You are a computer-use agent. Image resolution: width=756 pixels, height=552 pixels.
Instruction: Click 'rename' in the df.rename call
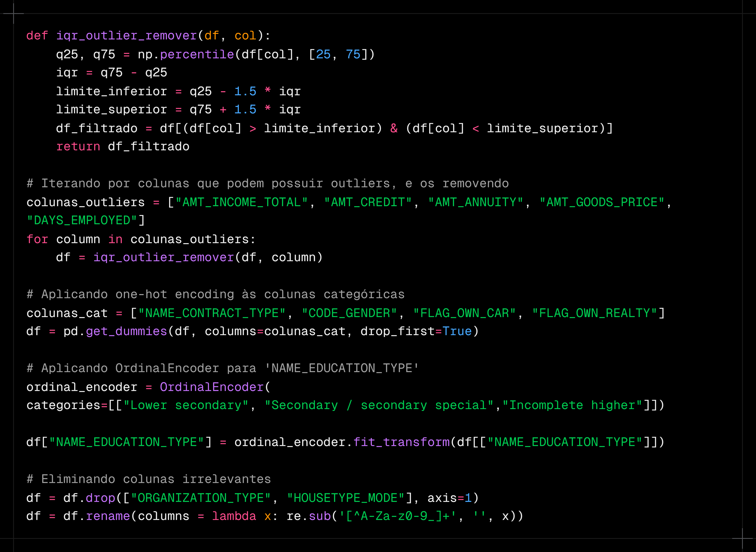pos(108,516)
